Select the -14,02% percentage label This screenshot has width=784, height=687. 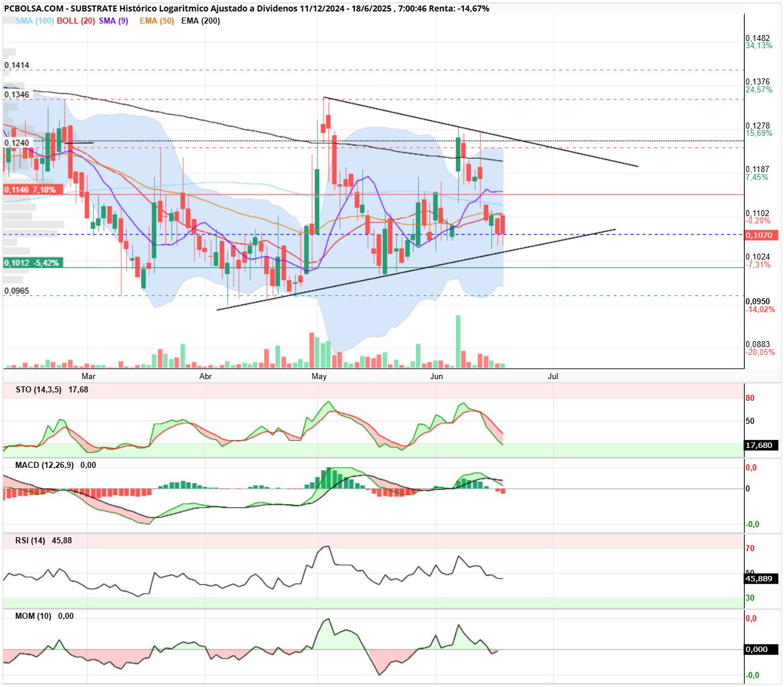760,309
